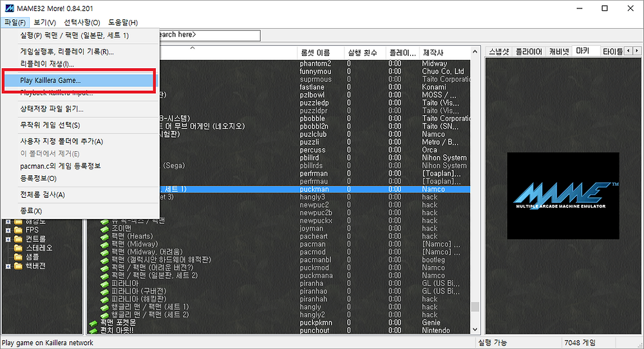Viewport: 644px width, 349px height.
Task: Click the game icon beside 팩맨 (Midway)
Action: (x=105, y=244)
